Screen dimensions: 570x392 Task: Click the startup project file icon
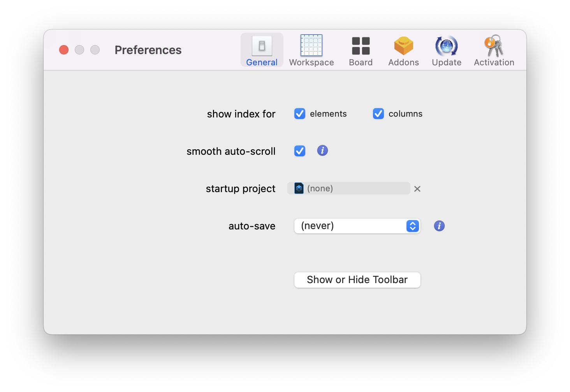point(299,189)
